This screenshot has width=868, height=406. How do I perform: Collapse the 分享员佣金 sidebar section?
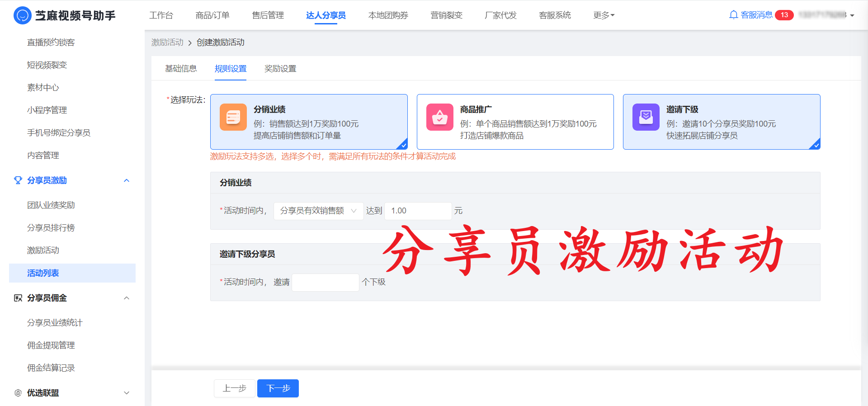click(x=127, y=298)
